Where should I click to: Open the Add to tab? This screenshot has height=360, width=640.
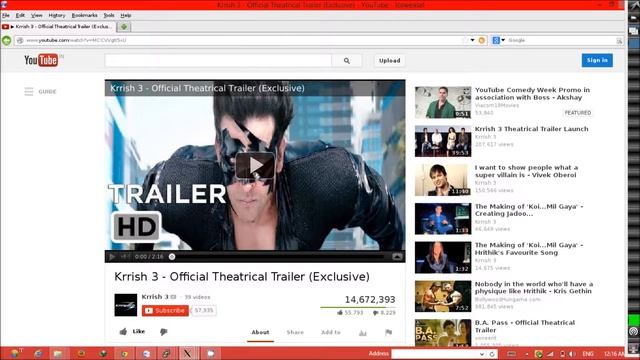coord(331,332)
